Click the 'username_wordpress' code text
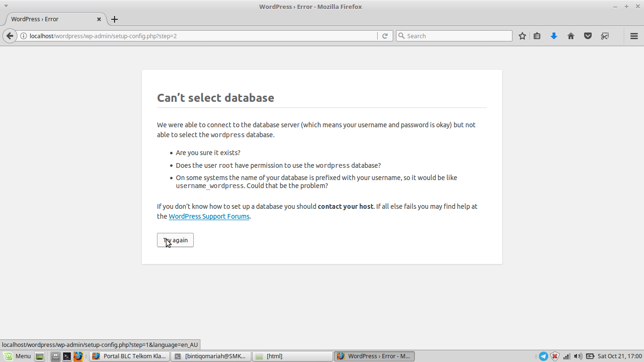The image size is (644, 362). point(210,186)
